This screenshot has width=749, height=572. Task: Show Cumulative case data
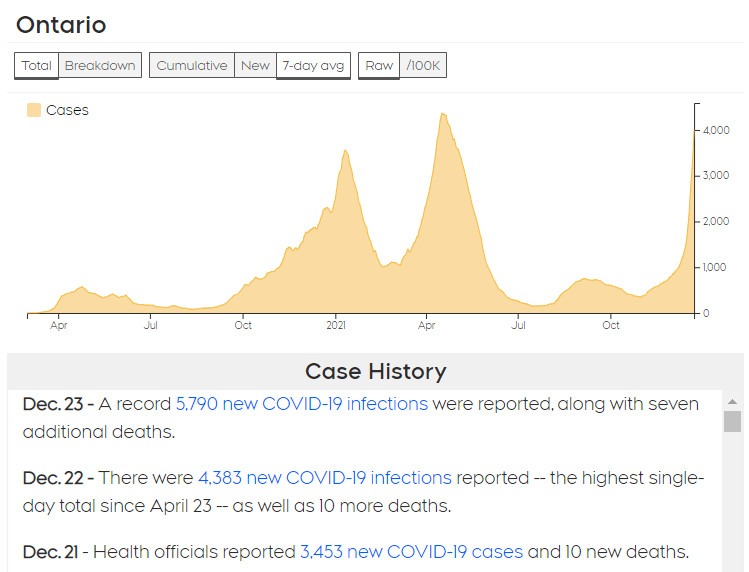pos(192,66)
